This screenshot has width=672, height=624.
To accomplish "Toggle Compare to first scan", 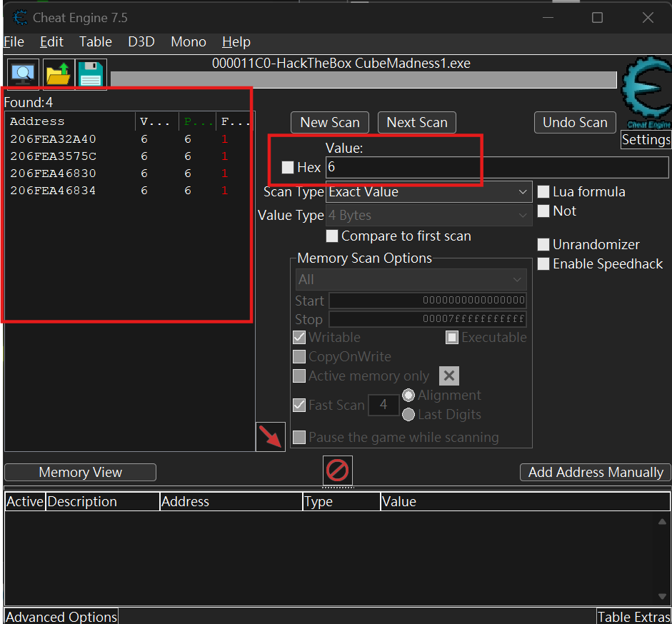I will (x=331, y=236).
